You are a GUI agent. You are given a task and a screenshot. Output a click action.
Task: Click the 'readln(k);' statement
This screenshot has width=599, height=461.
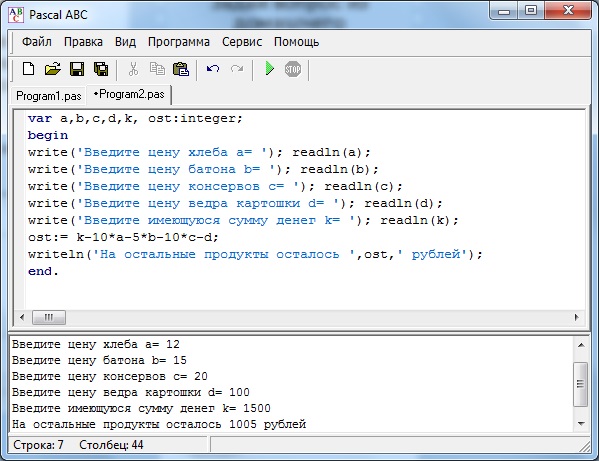(419, 220)
